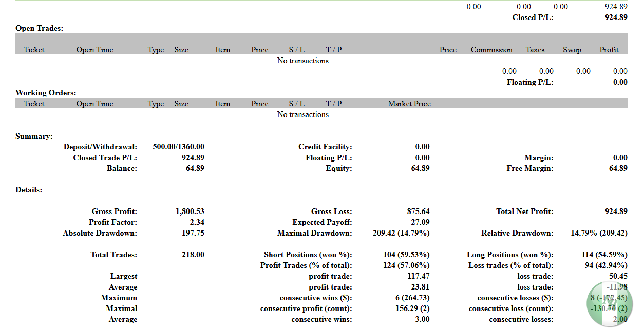Select the 'Expected Payoff:' label
This screenshot has width=644, height=328.
pos(323,222)
